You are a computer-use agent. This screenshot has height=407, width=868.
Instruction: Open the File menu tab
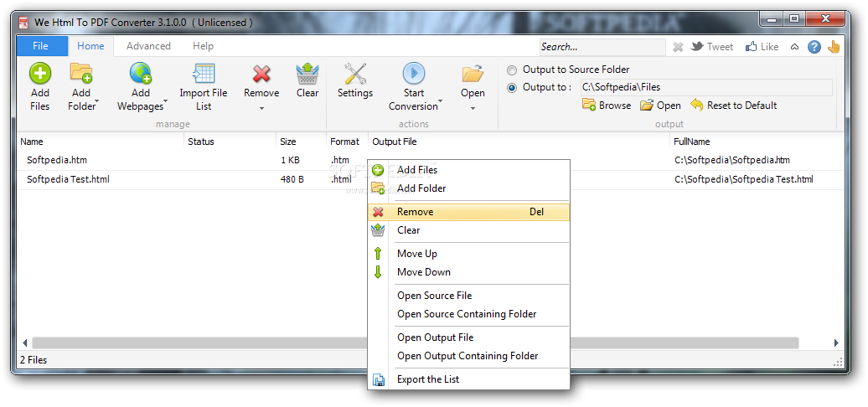point(41,46)
